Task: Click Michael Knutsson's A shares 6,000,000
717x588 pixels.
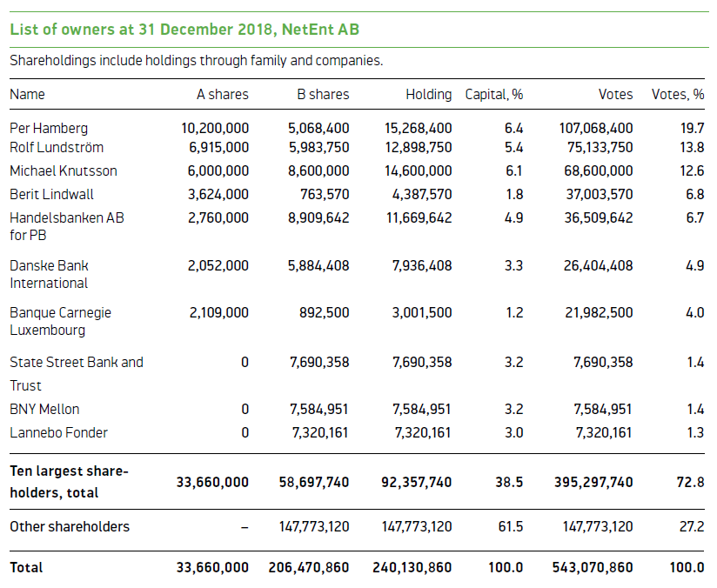Action: click(x=218, y=171)
